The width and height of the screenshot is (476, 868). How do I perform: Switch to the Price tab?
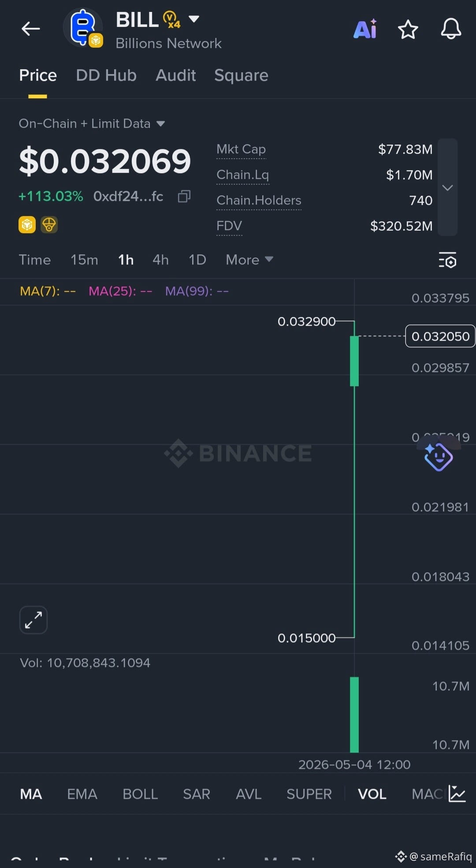pos(38,75)
